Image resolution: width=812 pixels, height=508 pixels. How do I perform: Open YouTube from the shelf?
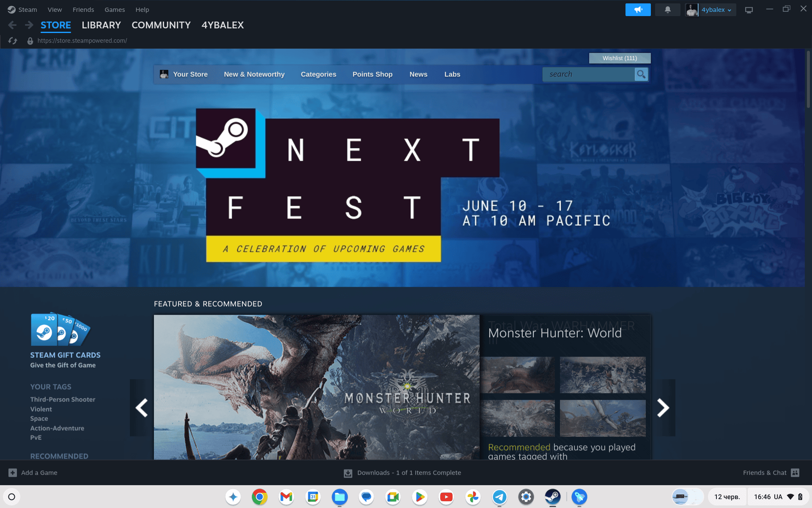click(446, 497)
